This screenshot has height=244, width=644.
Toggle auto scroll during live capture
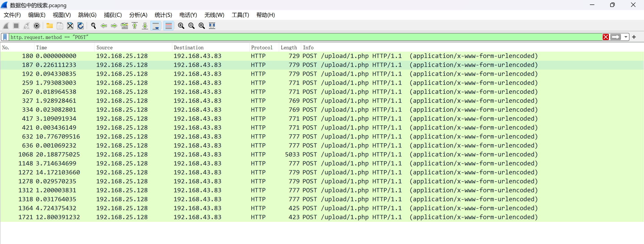[x=155, y=26]
